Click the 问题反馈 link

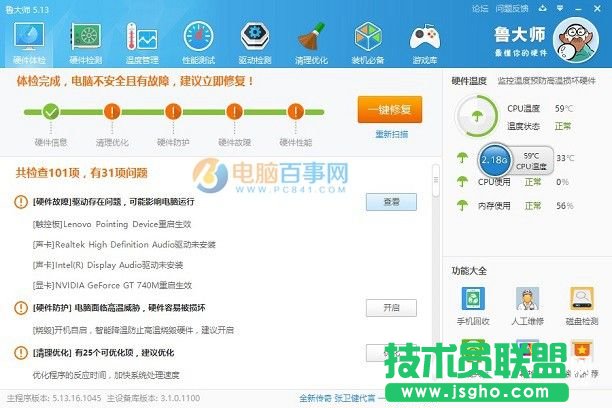tap(512, 8)
